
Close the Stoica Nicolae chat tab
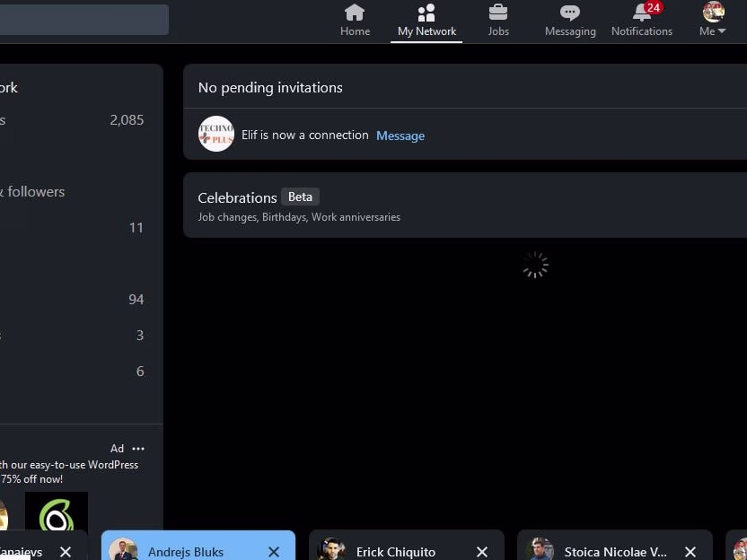pyautogui.click(x=690, y=551)
